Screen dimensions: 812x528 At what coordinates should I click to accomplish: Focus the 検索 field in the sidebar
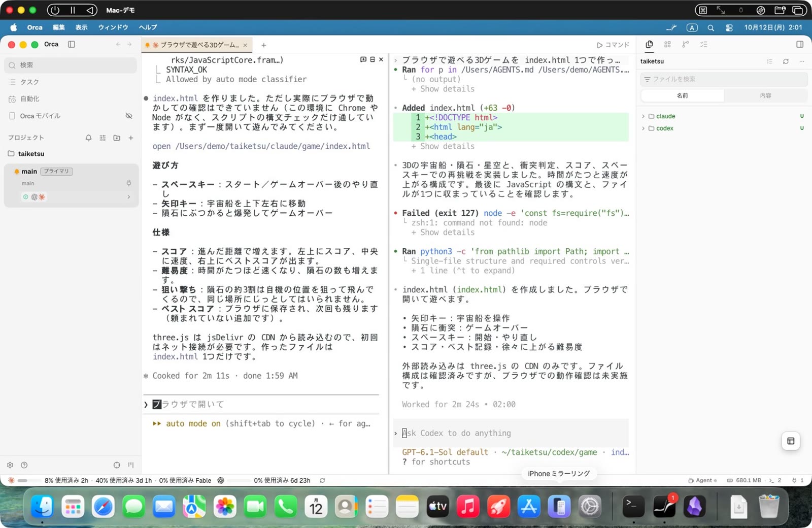tap(71, 65)
